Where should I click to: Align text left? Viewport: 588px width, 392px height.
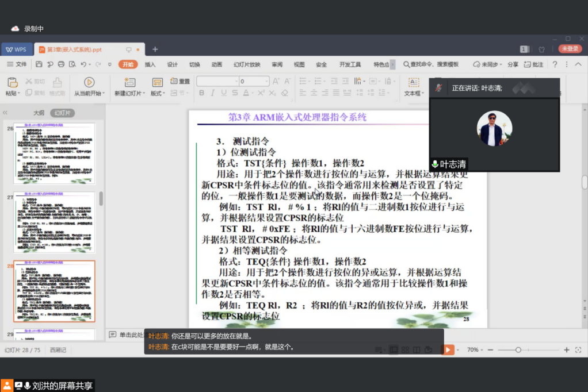pyautogui.click(x=303, y=93)
